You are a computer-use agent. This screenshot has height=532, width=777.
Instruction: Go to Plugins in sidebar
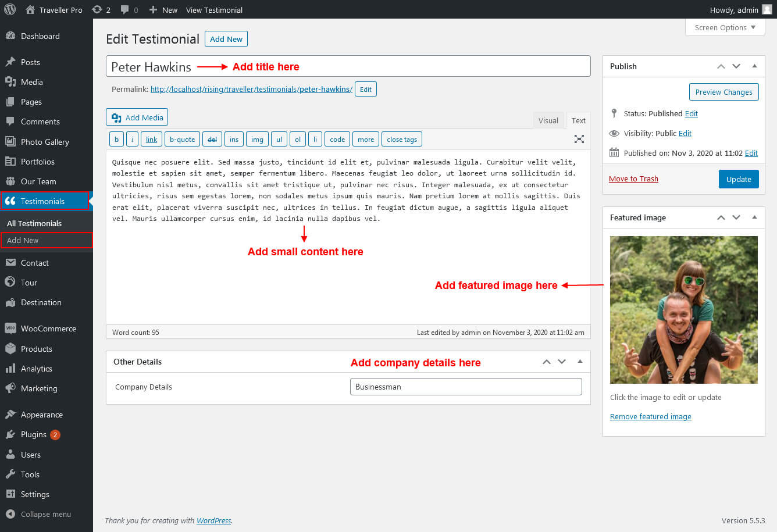[x=34, y=434]
